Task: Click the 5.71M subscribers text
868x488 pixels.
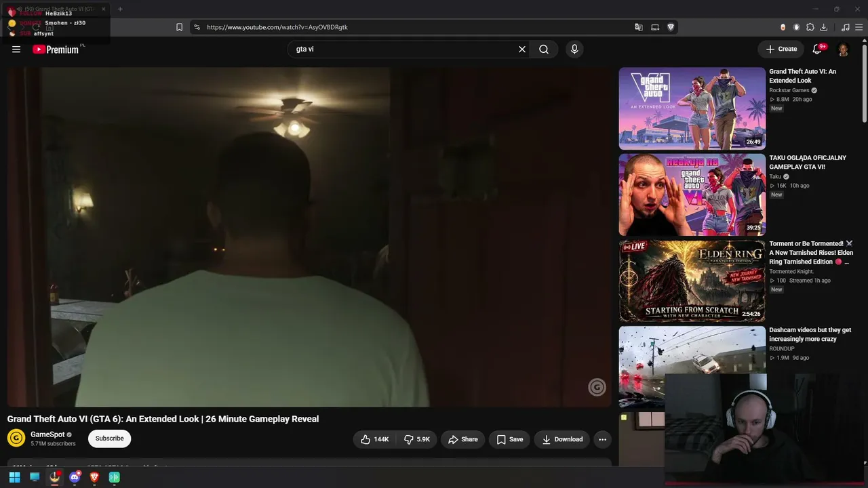Action: pyautogui.click(x=53, y=444)
